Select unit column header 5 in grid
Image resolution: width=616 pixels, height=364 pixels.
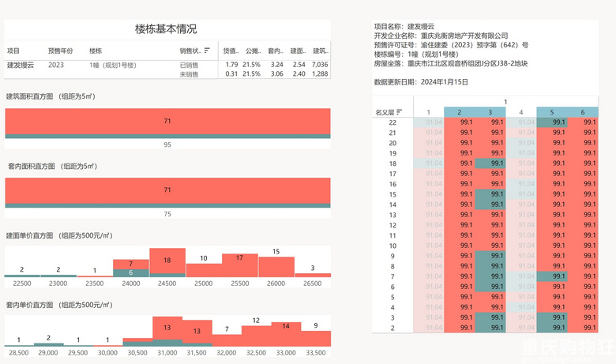coord(551,112)
